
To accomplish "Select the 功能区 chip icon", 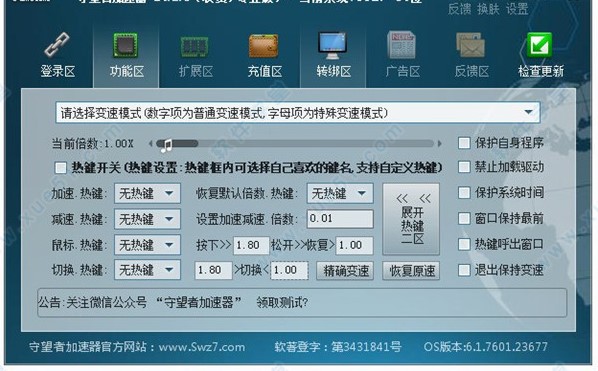I will click(x=126, y=45).
